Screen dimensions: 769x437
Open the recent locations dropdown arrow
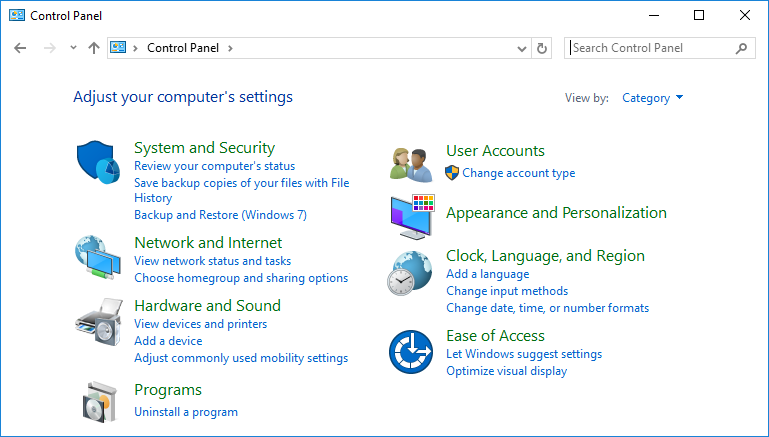[x=73, y=48]
